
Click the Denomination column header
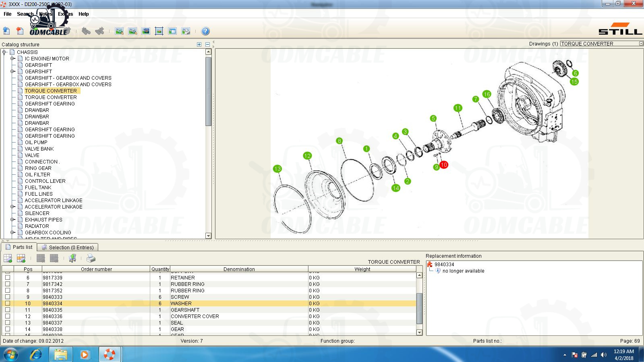click(239, 269)
